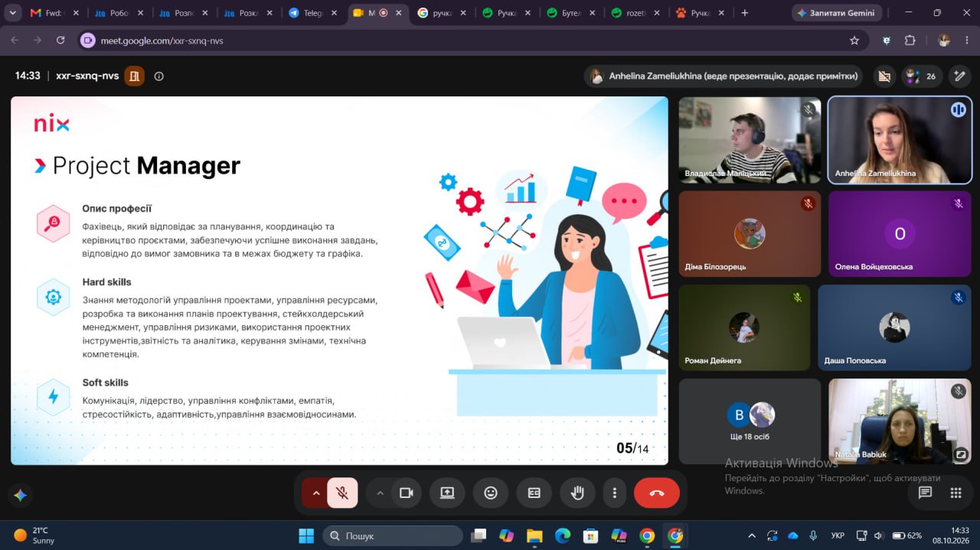Viewport: 980px width, 550px height.
Task: Click the 'Запитати Gemini' button
Action: coord(837,13)
